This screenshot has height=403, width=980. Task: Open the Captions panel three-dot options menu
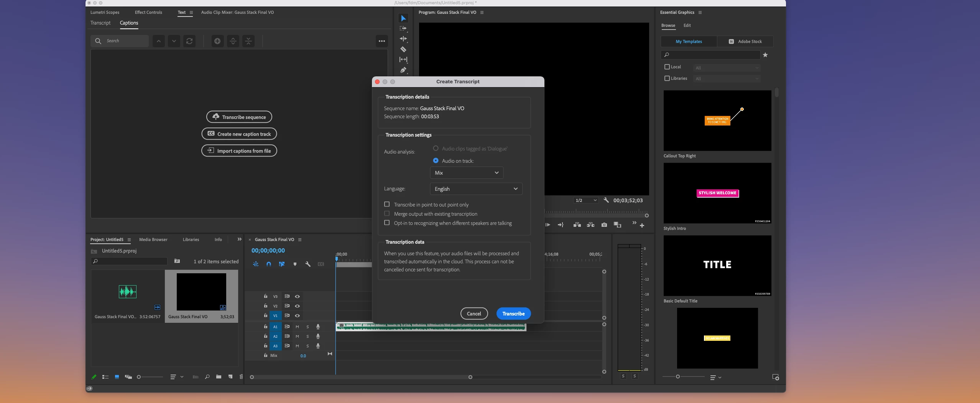click(x=382, y=41)
